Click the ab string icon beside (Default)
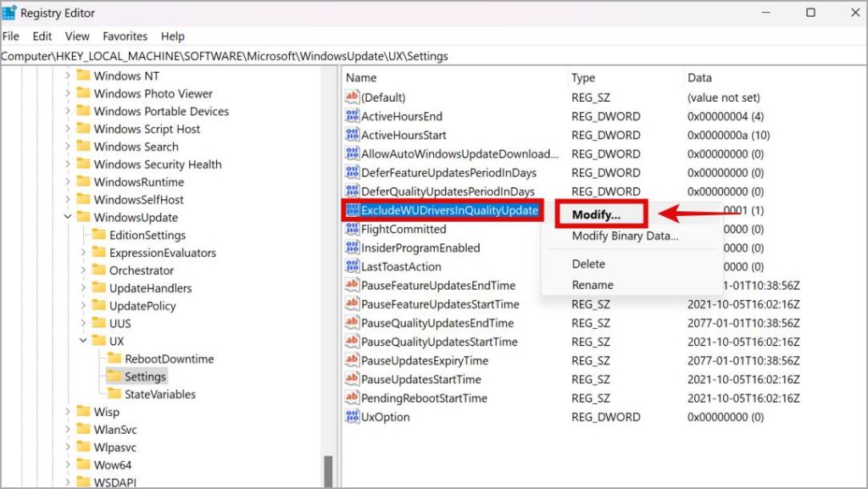The image size is (868, 489). [x=351, y=97]
